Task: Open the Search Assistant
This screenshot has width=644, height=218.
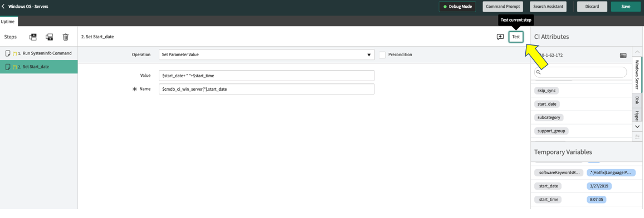Action: tap(548, 7)
